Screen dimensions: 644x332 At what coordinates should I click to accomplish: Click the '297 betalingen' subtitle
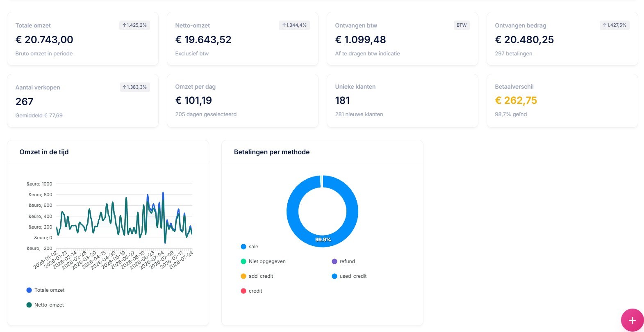click(513, 53)
